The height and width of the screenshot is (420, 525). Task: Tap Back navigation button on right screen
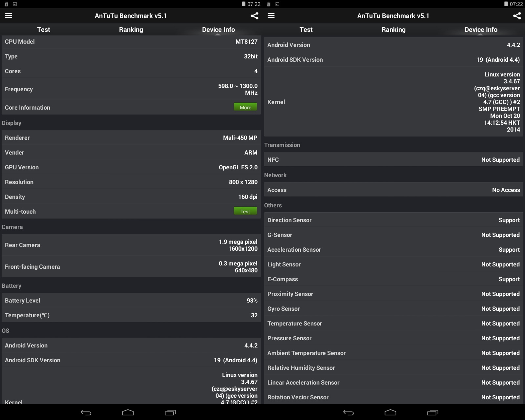(x=348, y=412)
